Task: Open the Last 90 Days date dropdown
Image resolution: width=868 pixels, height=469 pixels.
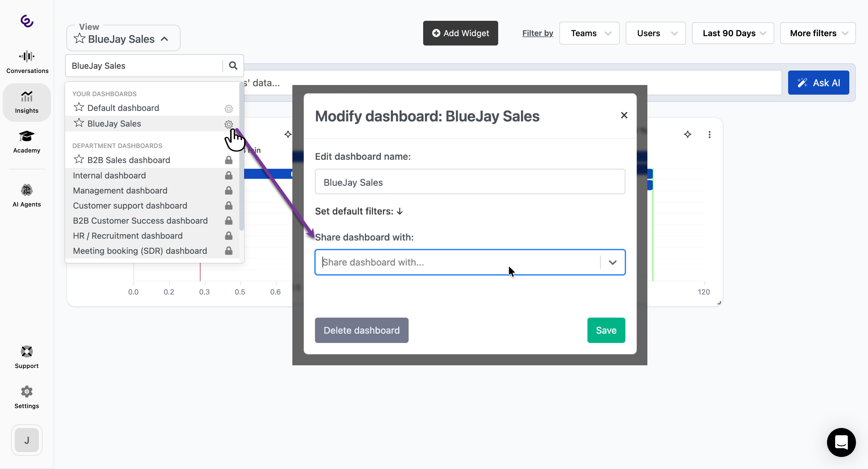Action: pyautogui.click(x=733, y=33)
